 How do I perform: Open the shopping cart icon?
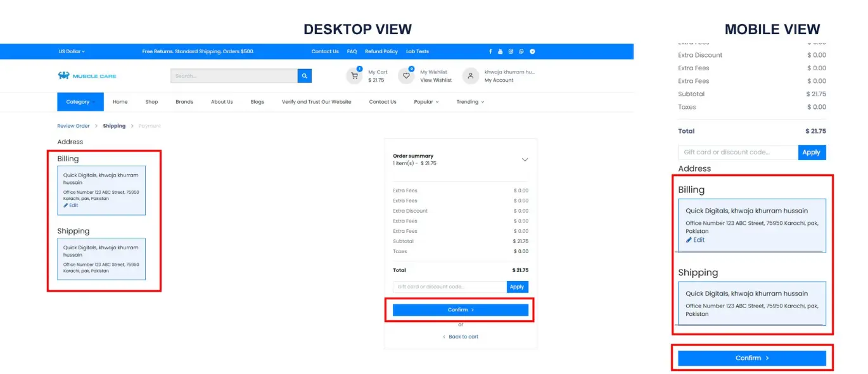tap(354, 76)
